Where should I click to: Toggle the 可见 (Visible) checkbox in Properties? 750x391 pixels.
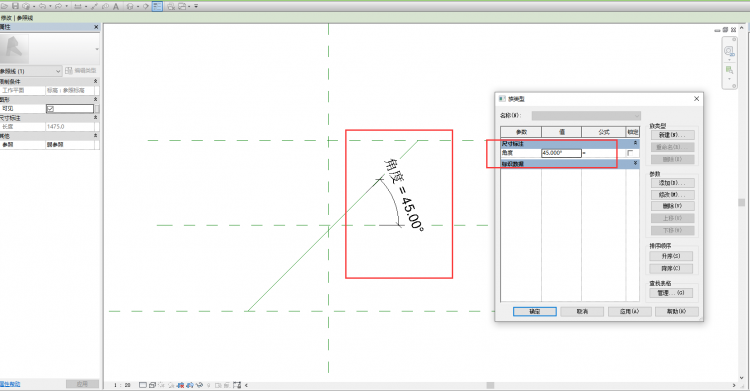click(x=50, y=109)
